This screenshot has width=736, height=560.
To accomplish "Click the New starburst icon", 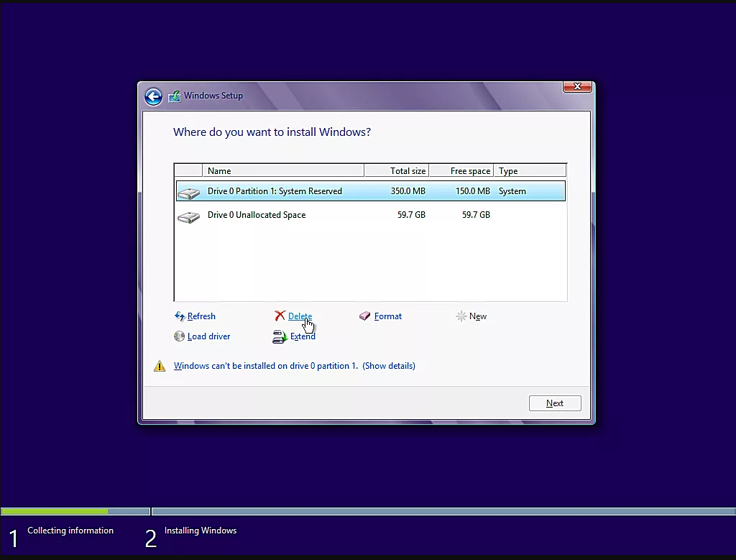I will coord(461,316).
